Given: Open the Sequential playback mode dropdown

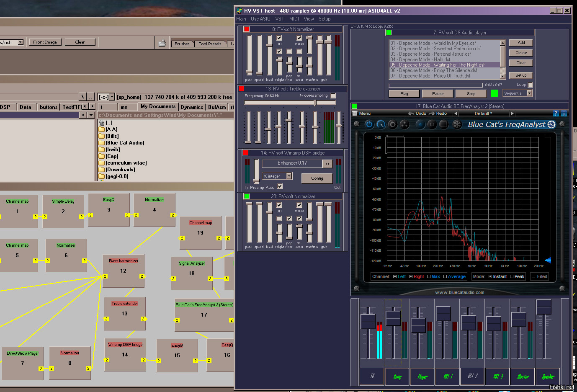Looking at the screenshot, I should [x=529, y=93].
